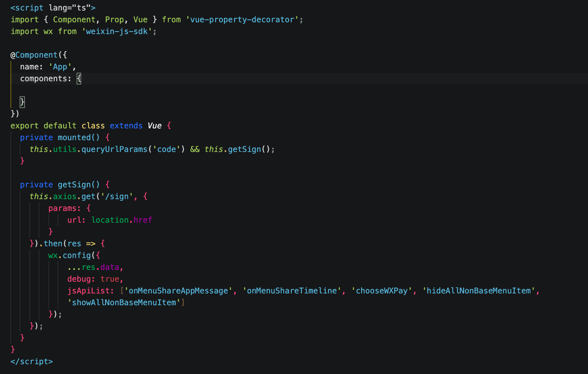Click the Prop identifier in the import
This screenshot has width=588, height=374.
(x=115, y=20)
